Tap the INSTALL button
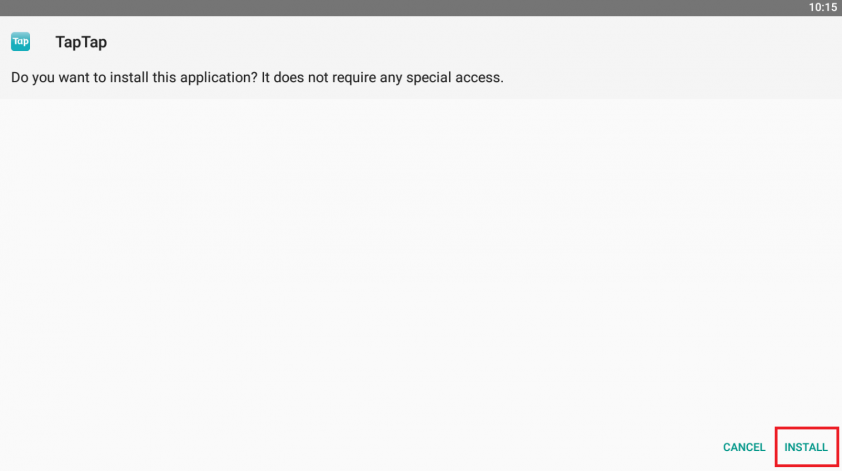 point(805,447)
